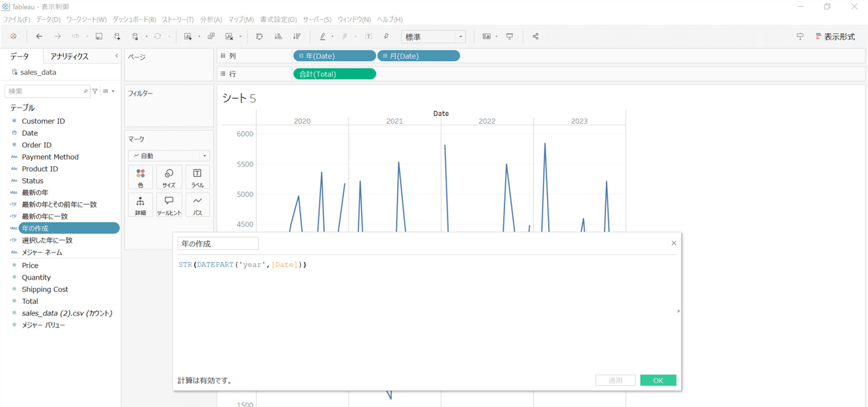Expand the 月(Date) pill plus icon
868x407 pixels.
[385, 56]
